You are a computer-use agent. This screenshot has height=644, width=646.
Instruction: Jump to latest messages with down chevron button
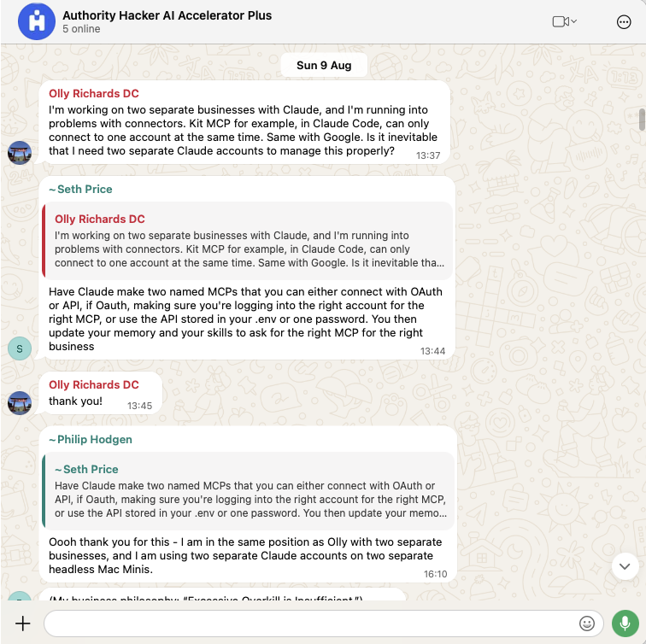click(625, 566)
